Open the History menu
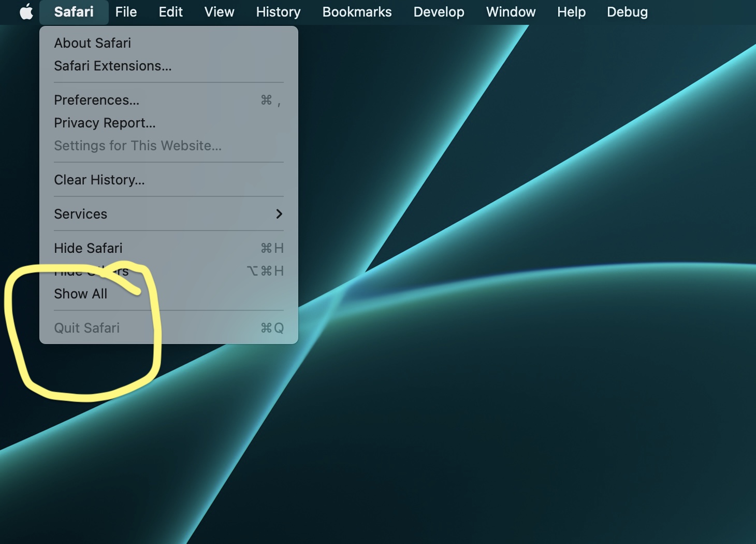Image resolution: width=756 pixels, height=544 pixels. [x=278, y=12]
